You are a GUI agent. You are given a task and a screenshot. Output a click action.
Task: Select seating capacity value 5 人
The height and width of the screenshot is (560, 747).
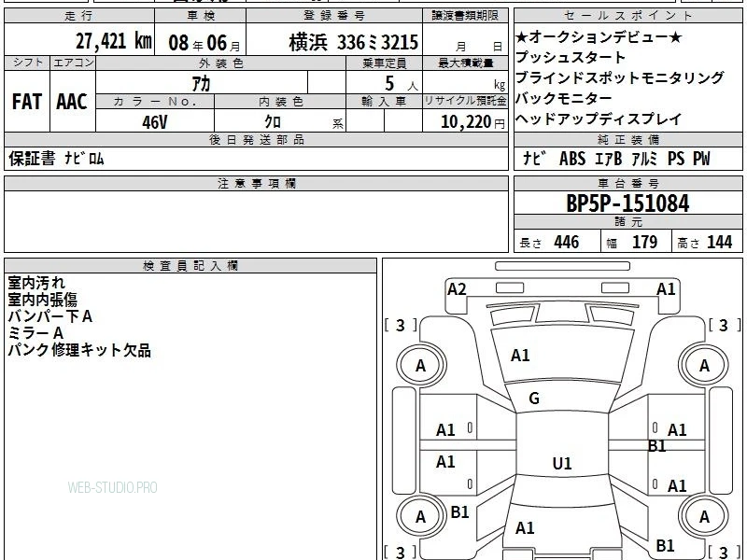[x=401, y=83]
